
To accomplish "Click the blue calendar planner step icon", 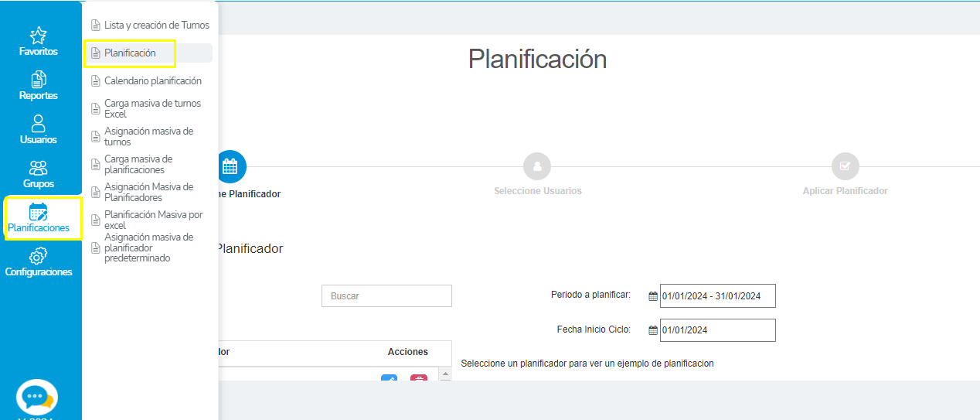I will point(230,166).
